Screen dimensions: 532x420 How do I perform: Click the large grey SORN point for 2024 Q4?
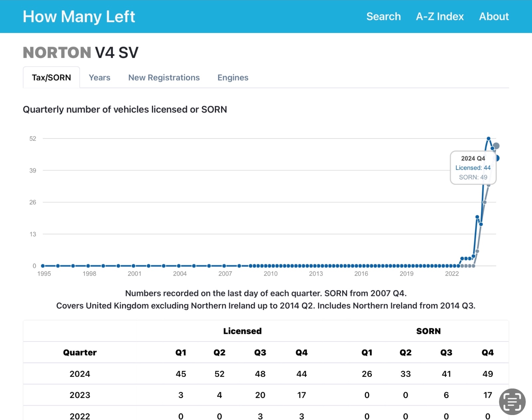496,146
